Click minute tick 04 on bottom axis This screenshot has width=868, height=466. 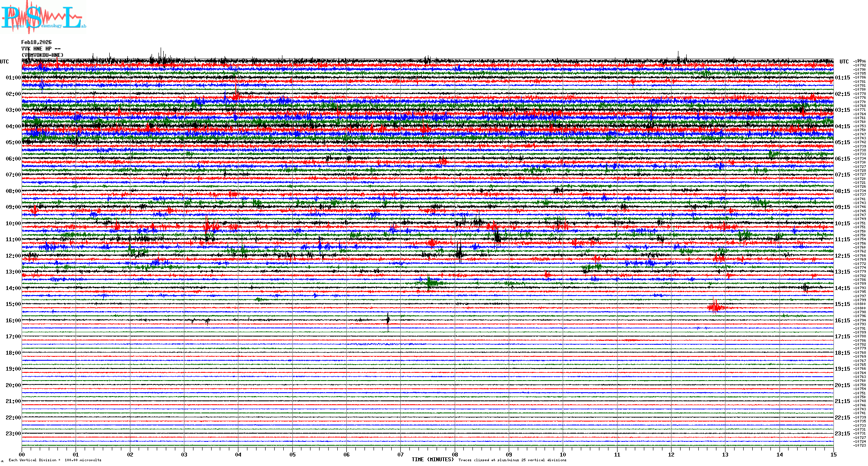238,454
